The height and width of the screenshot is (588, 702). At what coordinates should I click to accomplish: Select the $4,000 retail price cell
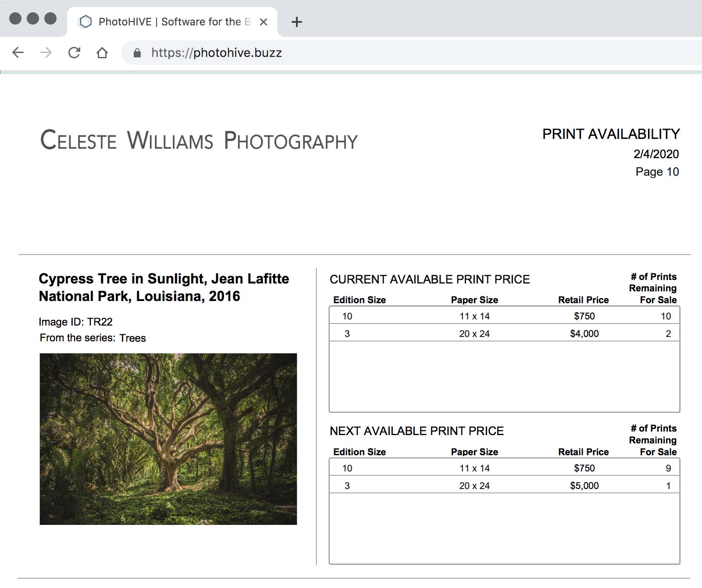(x=584, y=333)
